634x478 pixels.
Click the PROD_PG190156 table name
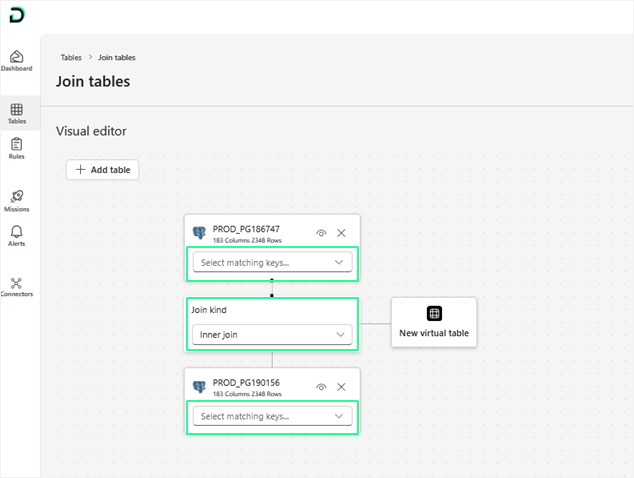[x=246, y=383]
